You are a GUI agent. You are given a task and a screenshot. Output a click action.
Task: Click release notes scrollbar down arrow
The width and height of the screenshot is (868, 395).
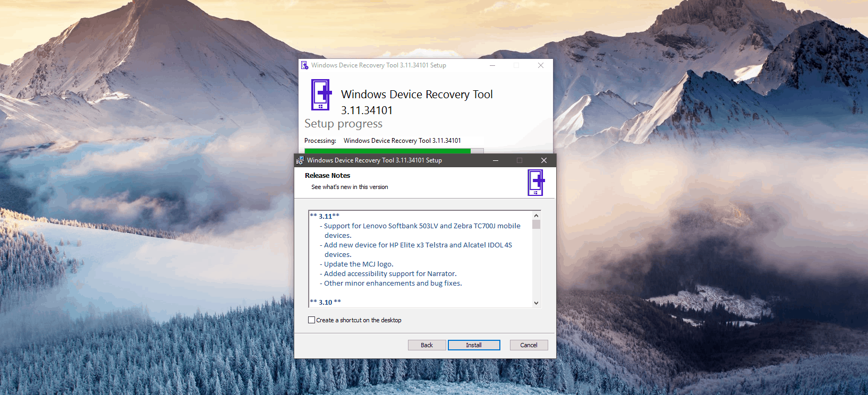[x=536, y=303]
